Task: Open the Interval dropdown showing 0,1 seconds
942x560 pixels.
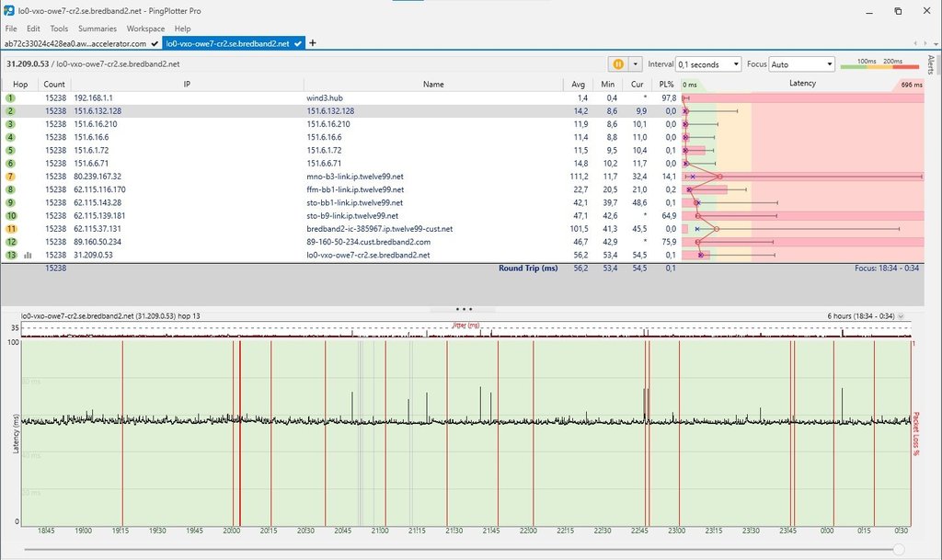Action: [x=707, y=64]
